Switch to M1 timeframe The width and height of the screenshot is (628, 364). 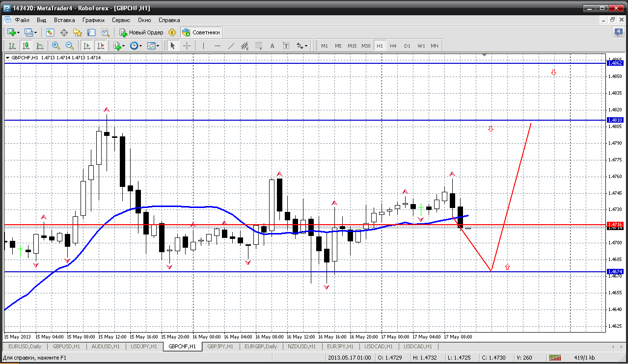point(324,46)
